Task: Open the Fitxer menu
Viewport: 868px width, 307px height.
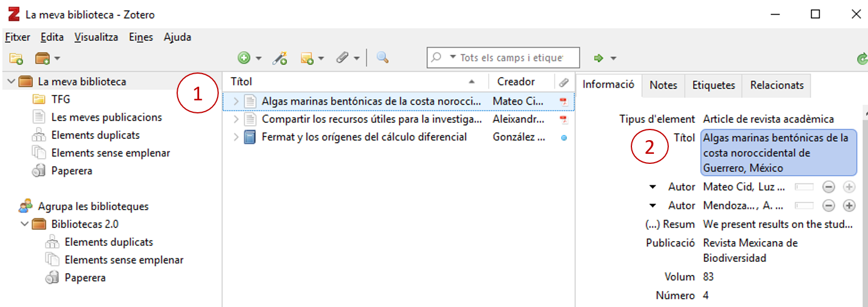Action: click(17, 37)
